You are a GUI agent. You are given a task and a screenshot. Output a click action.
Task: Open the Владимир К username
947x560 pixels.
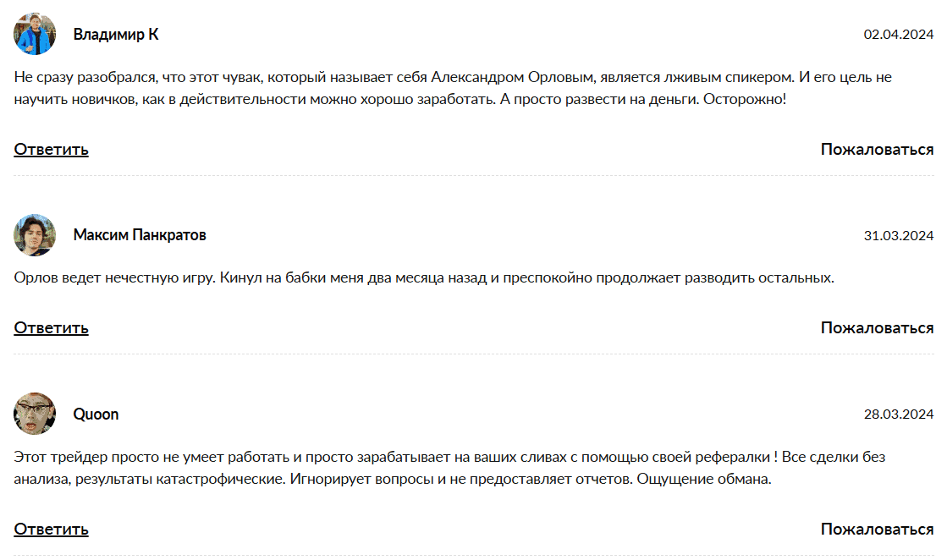116,35
